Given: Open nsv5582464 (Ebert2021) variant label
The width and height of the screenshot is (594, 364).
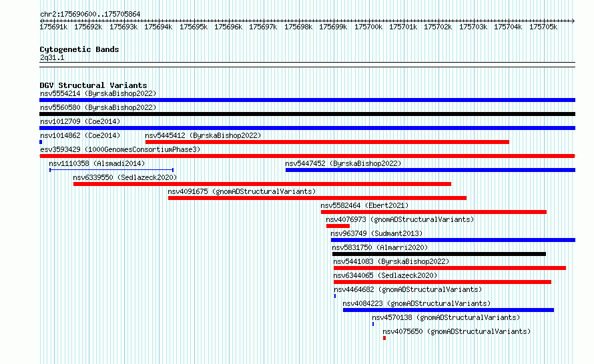Looking at the screenshot, I should 364,205.
